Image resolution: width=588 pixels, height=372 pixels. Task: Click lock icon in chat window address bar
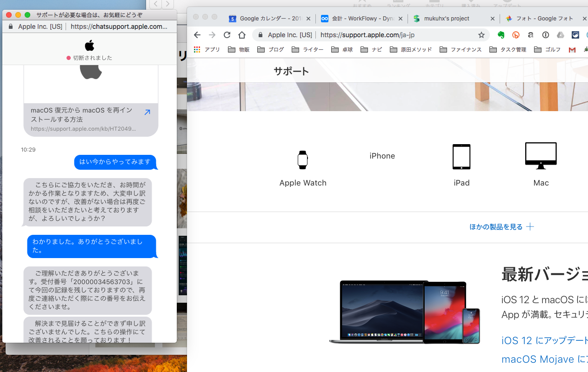tap(11, 27)
